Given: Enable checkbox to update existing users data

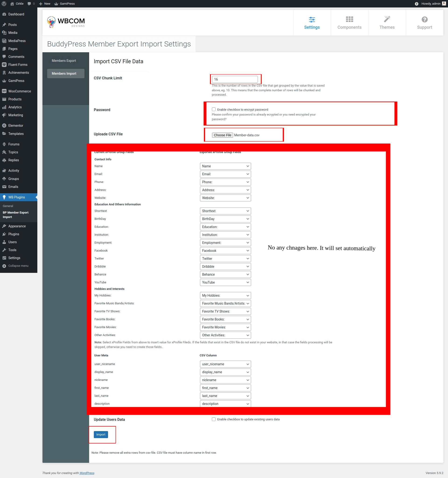Looking at the screenshot, I should click(214, 419).
